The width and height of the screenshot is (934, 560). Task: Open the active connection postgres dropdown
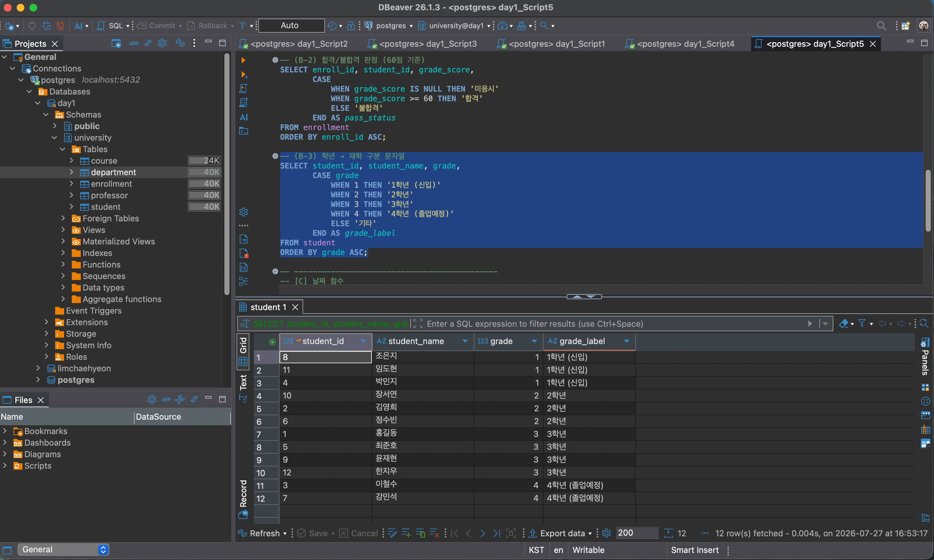[x=389, y=26]
